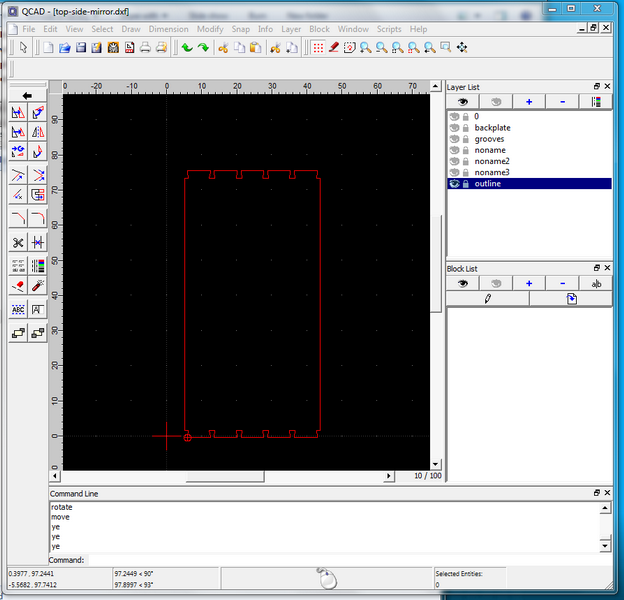Show the grooves layer
The image size is (624, 600).
point(454,139)
